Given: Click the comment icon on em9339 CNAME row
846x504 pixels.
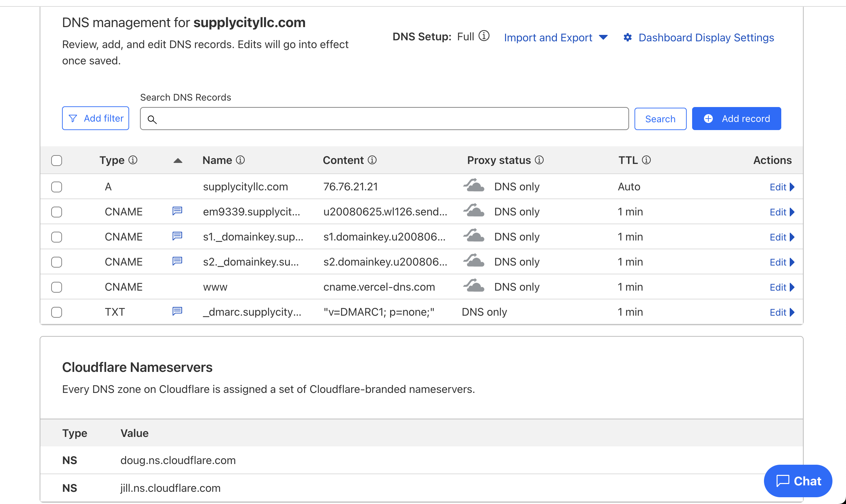Looking at the screenshot, I should (177, 211).
